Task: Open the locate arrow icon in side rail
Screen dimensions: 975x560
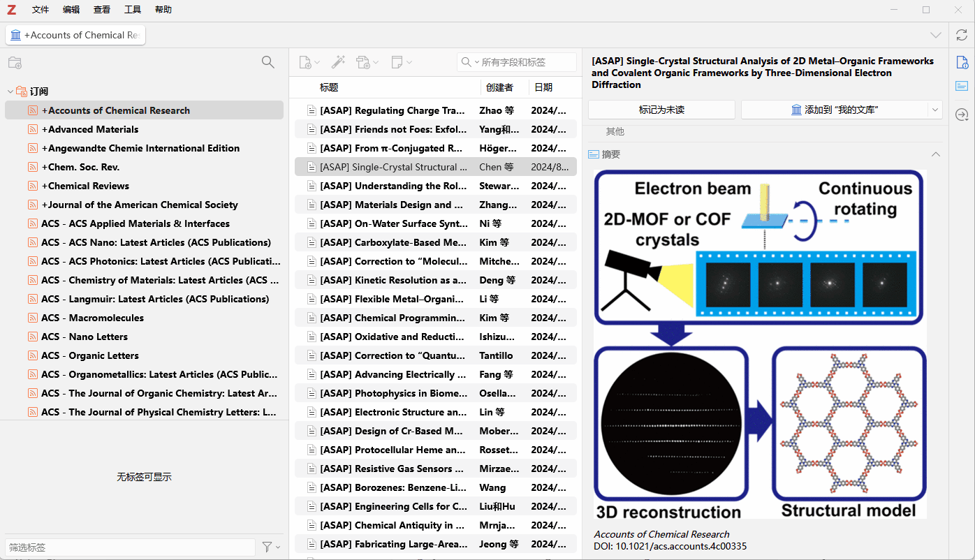Action: coord(962,115)
